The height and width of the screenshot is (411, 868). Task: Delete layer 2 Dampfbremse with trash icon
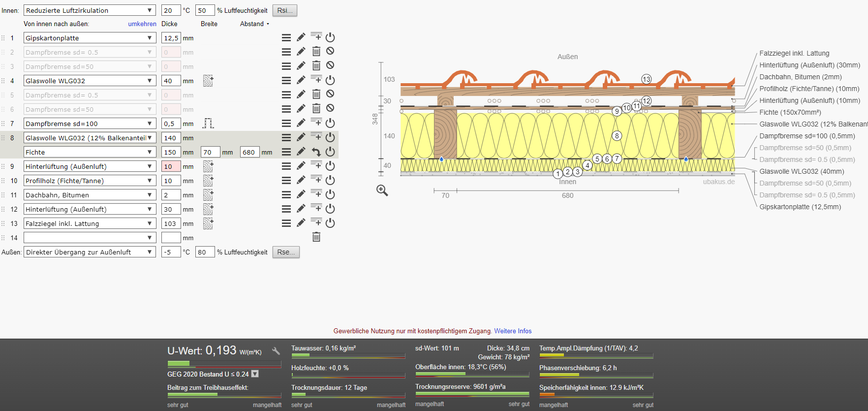316,51
